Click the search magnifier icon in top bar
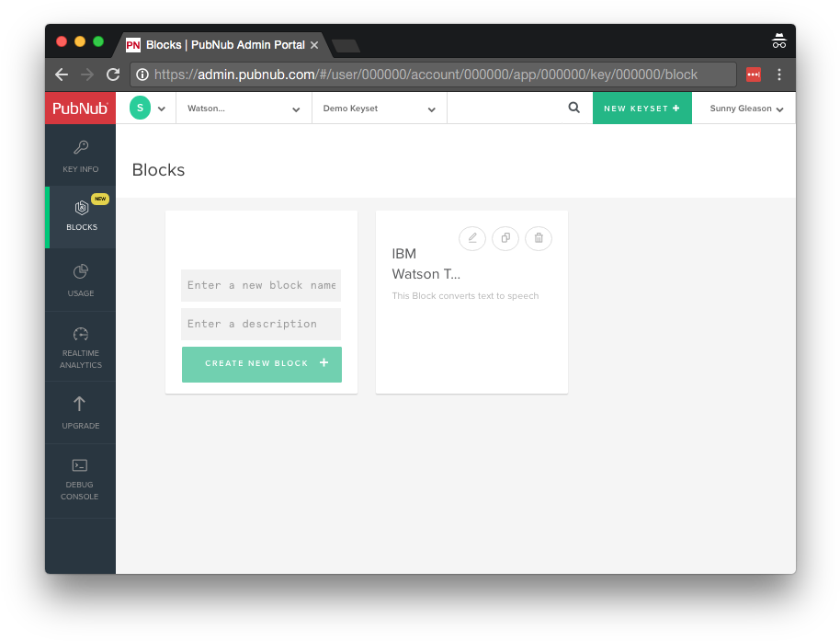Viewport: 840px width, 641px height. click(x=574, y=108)
